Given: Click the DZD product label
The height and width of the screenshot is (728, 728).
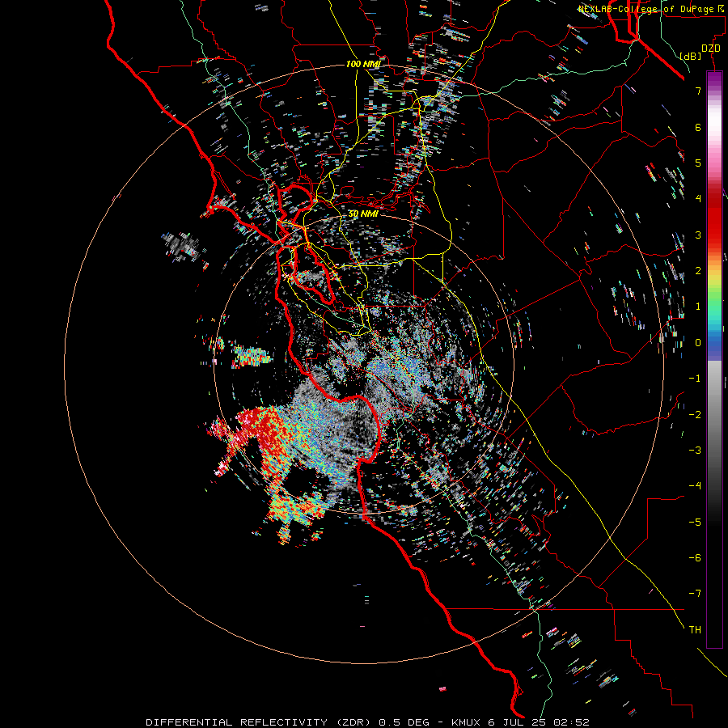Looking at the screenshot, I should [711, 49].
